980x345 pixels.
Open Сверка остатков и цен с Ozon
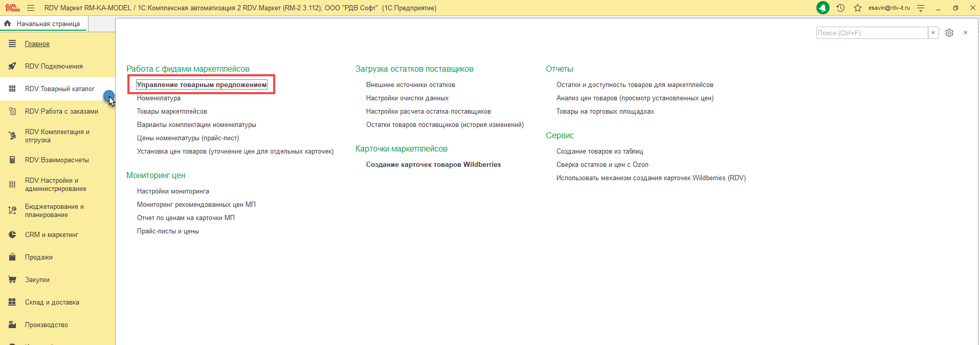(x=602, y=165)
